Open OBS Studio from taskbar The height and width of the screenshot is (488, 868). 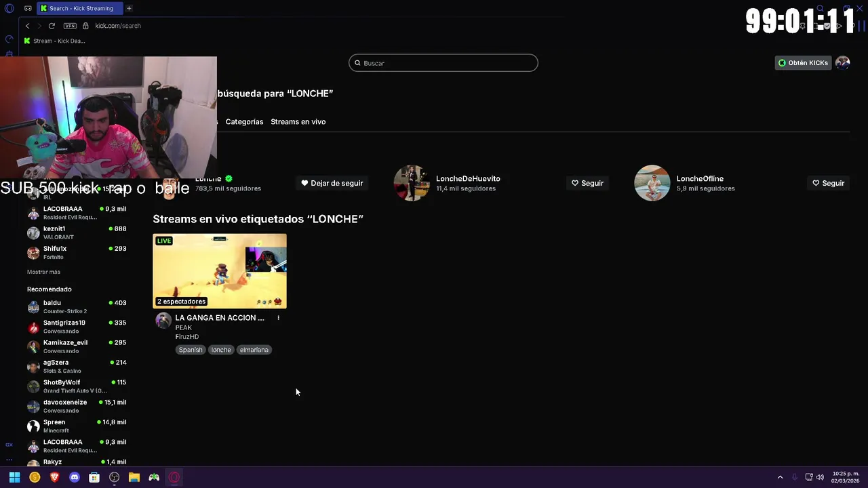pos(114,477)
